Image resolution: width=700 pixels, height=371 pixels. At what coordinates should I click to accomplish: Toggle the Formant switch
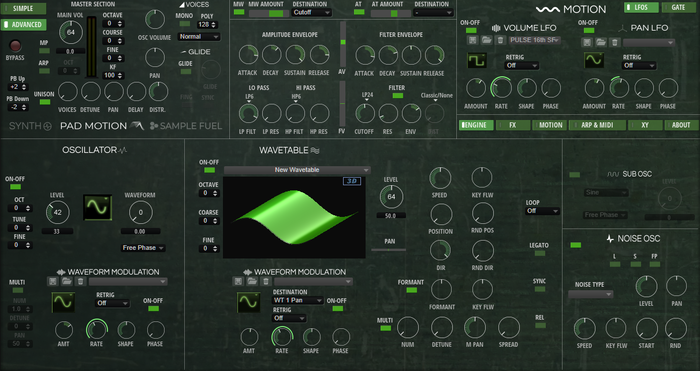tap(412, 290)
